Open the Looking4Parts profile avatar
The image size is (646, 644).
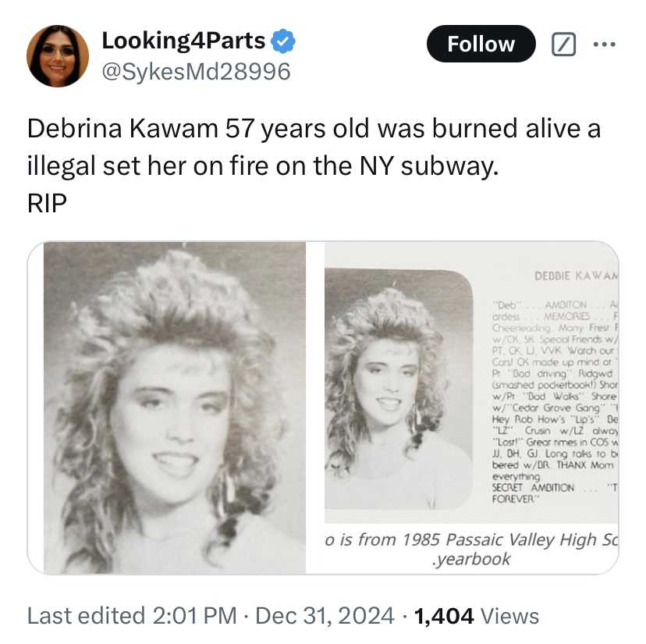tap(58, 56)
